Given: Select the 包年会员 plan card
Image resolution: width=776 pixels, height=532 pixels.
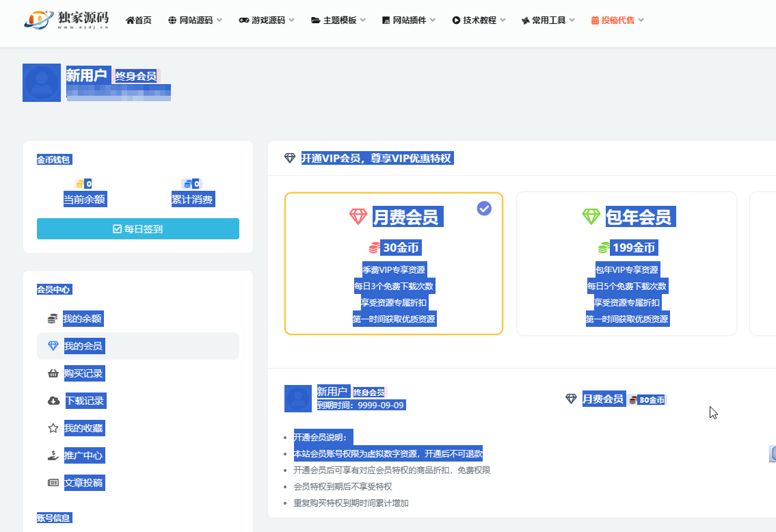Looking at the screenshot, I should (626, 264).
